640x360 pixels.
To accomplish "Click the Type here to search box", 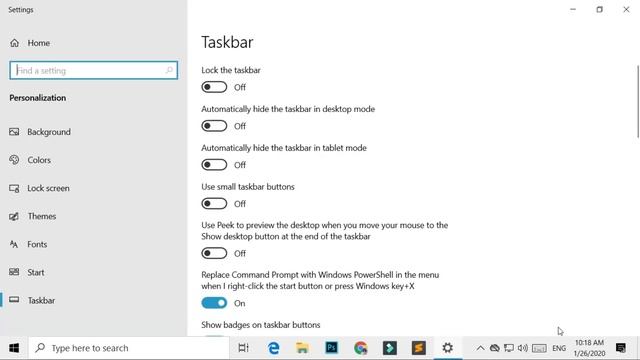I will pos(129,348).
